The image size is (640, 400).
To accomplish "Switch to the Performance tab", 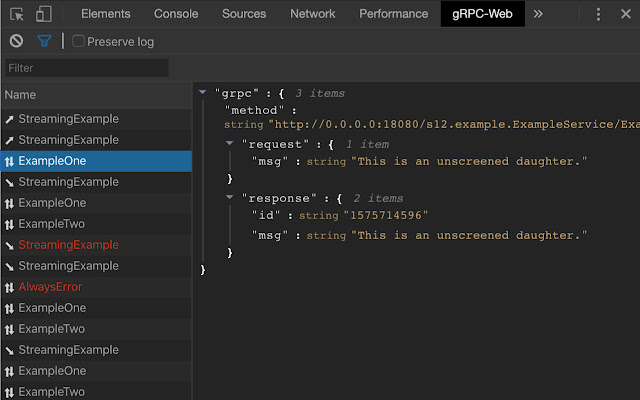I will 391,14.
